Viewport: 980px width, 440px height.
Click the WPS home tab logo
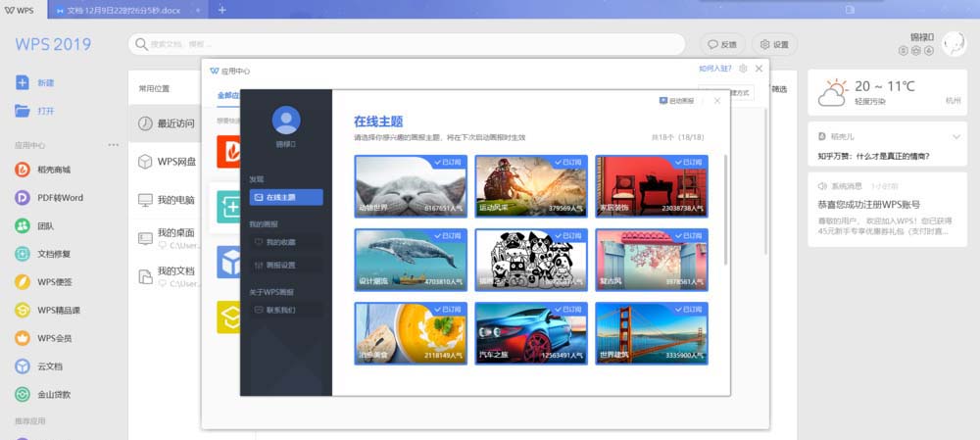(x=20, y=11)
